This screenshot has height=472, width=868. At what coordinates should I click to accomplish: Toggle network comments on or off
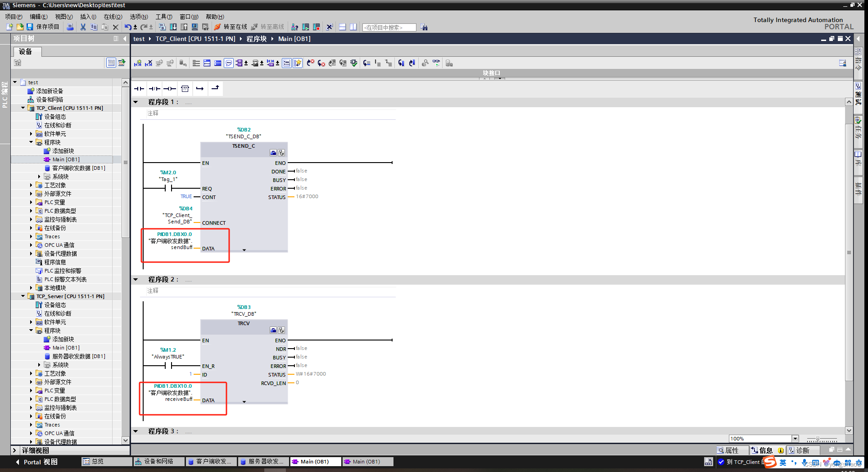(x=287, y=63)
